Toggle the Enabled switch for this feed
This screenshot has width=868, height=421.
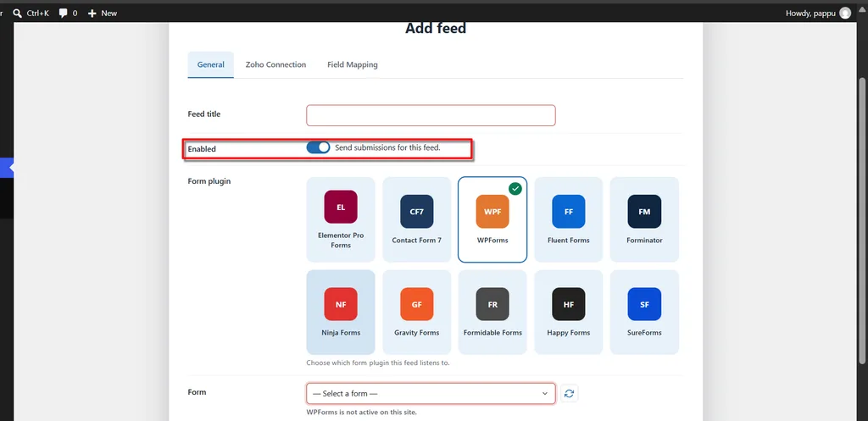point(318,147)
